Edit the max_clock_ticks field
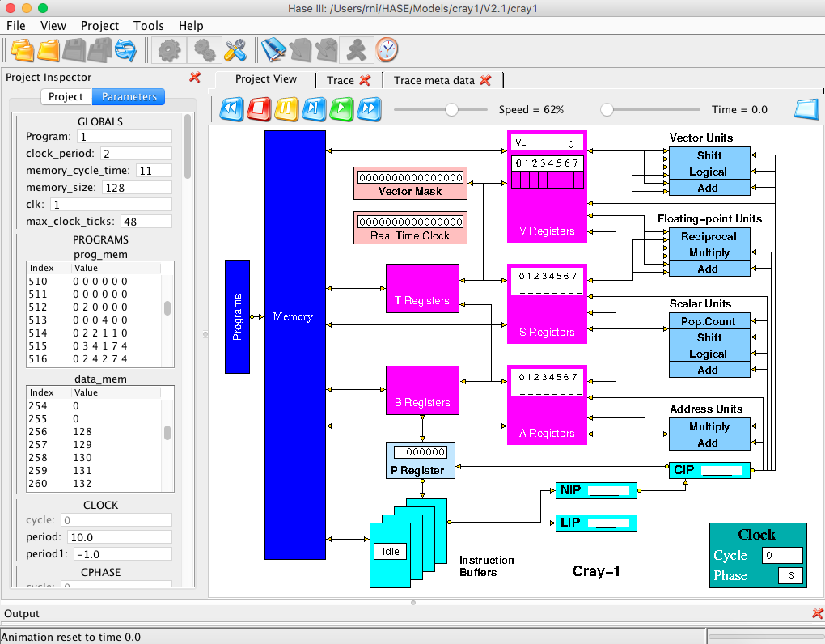This screenshot has width=825, height=644. click(x=146, y=222)
